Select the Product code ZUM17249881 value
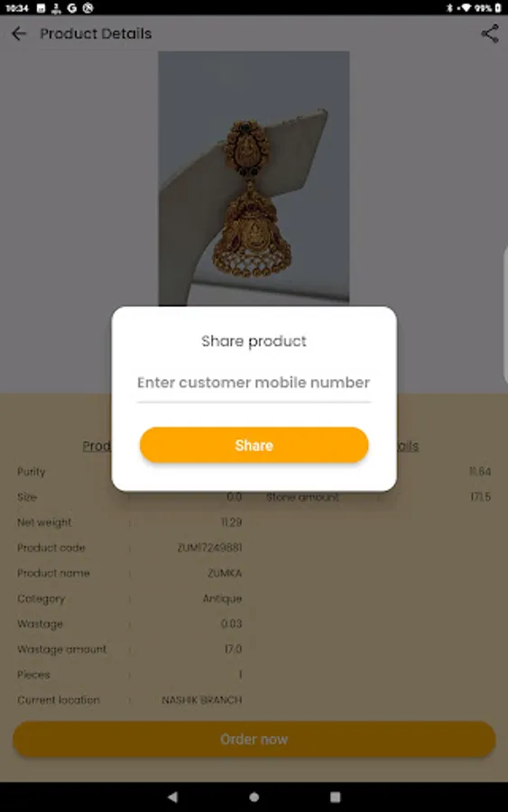The height and width of the screenshot is (812, 508). tap(209, 548)
